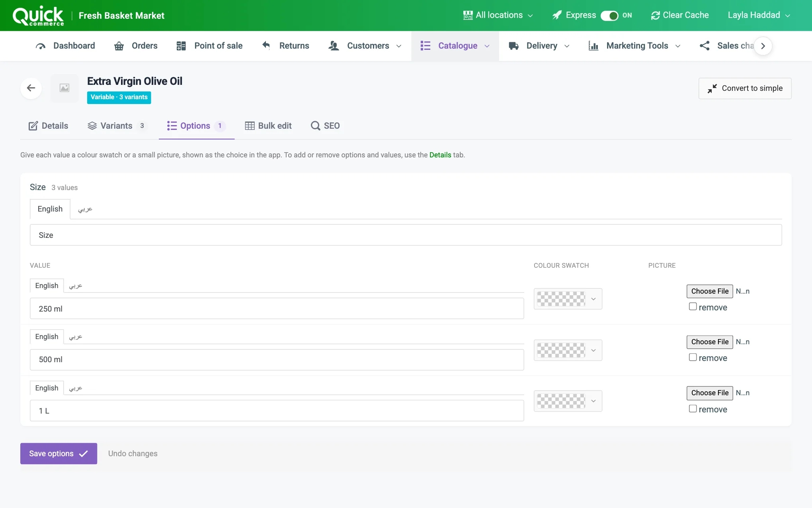Expand the Delivery menu
This screenshot has width=812, height=508.
point(539,46)
